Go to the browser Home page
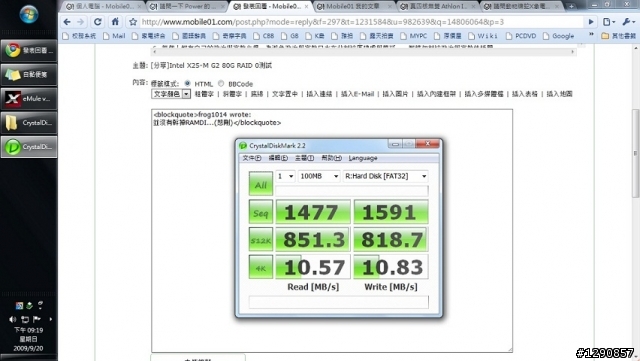 point(115,22)
